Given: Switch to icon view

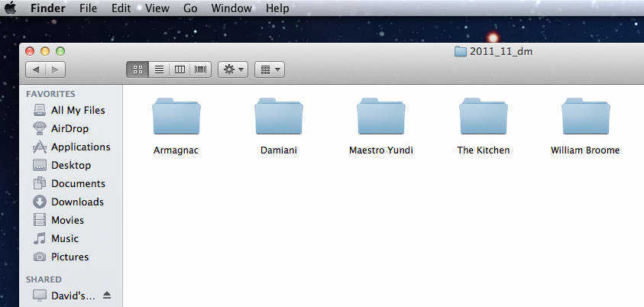Looking at the screenshot, I should coord(138,69).
